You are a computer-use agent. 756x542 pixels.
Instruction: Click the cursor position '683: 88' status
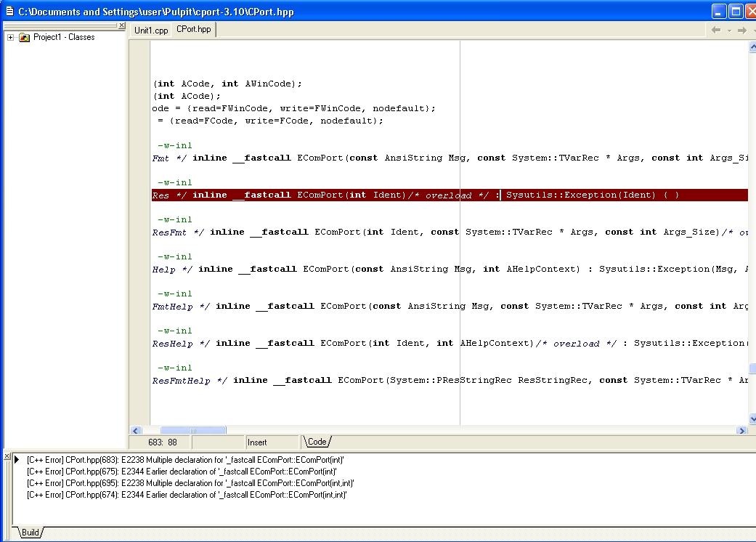point(163,442)
